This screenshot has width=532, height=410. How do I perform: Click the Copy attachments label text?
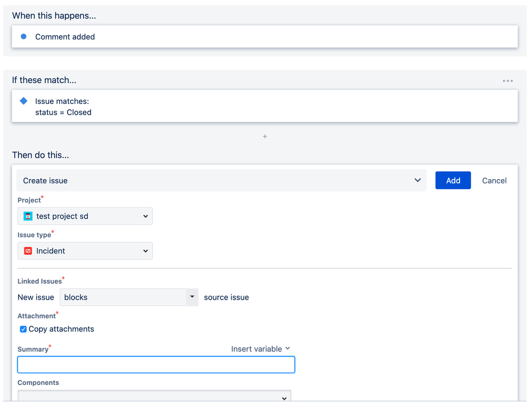pos(61,329)
